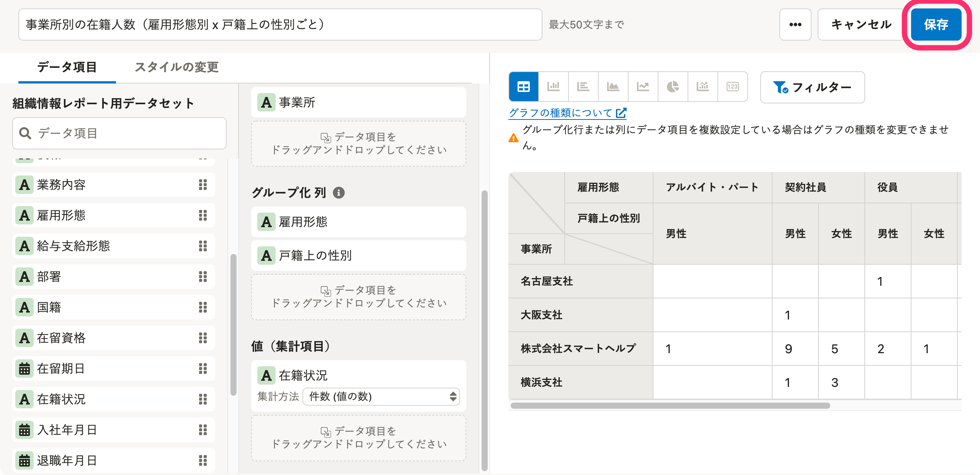980x475 pixels.
Task: Open the グラフの種類について help link
Action: (x=567, y=113)
